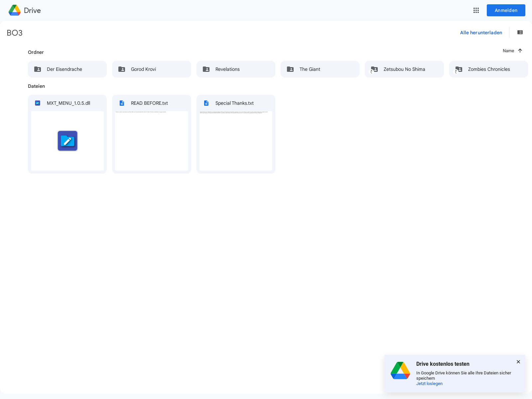Open the Gorod Krovi folder

(x=152, y=69)
